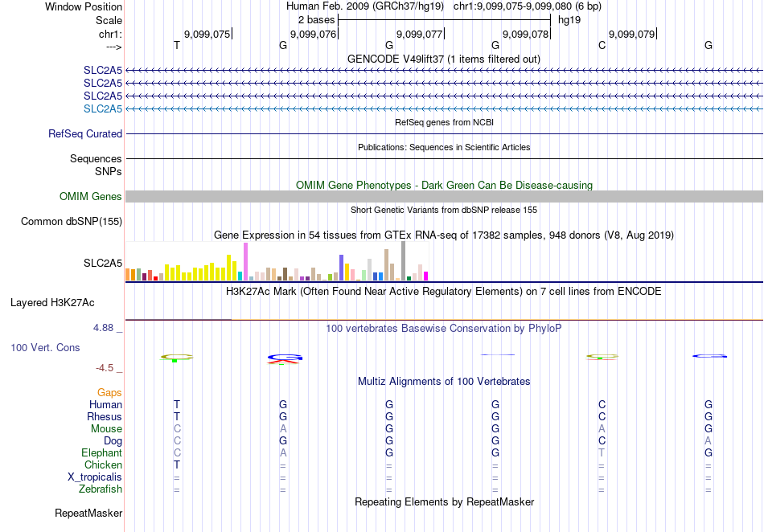The width and height of the screenshot is (764, 532).
Task: Click the Human Feb. 2009 (GRCh37/hg19) assembly text
Action: coord(365,6)
